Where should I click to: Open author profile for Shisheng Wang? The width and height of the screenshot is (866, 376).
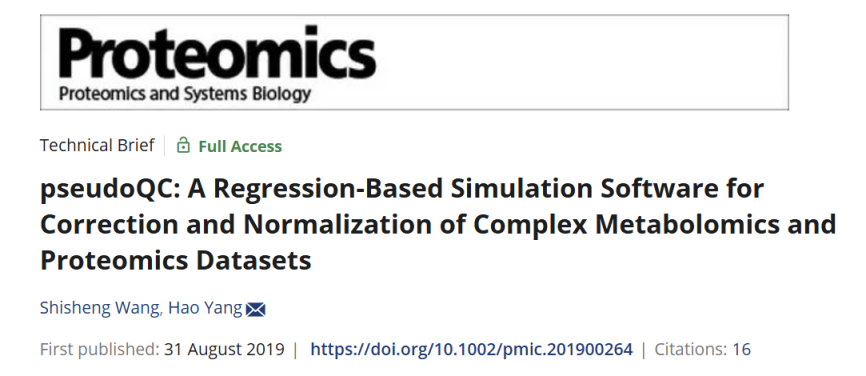(x=99, y=308)
